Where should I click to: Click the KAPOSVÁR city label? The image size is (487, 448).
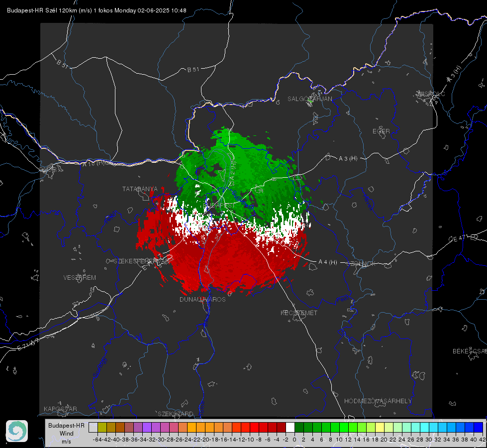[x=60, y=409]
